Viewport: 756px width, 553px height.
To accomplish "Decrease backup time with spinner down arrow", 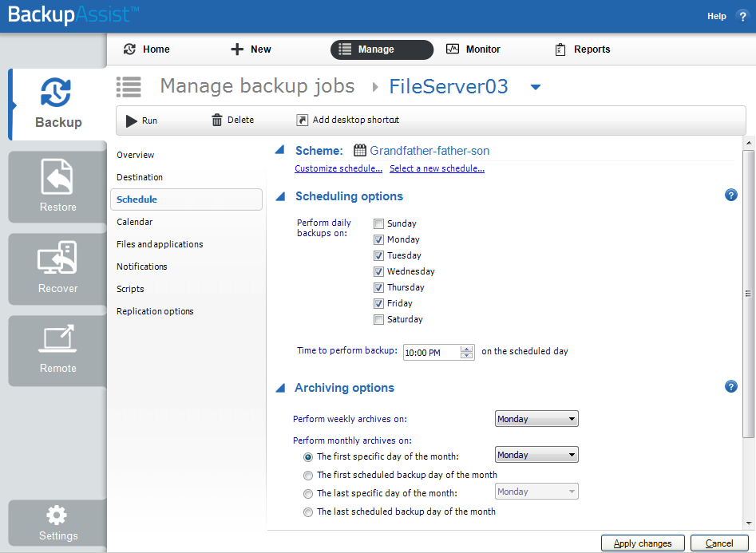I will (x=466, y=355).
